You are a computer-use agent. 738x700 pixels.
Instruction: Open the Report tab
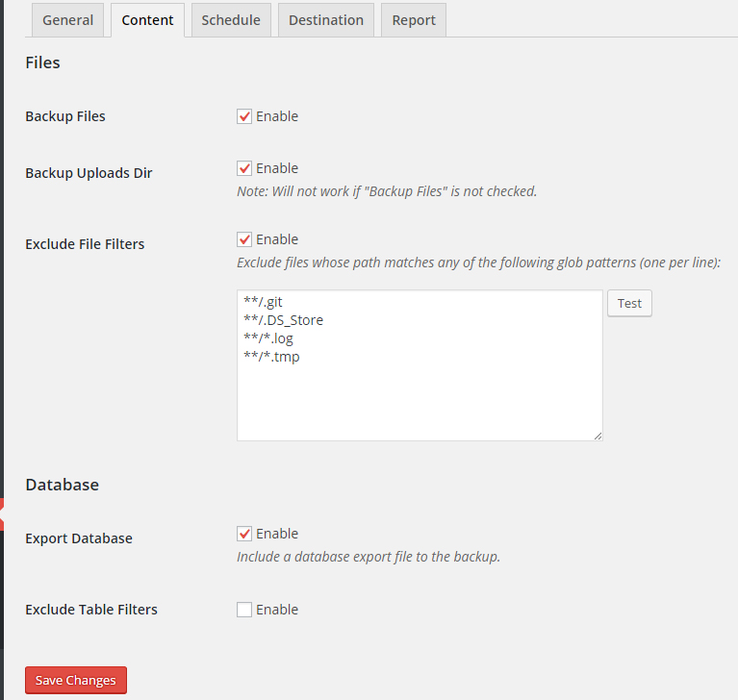[x=414, y=20]
